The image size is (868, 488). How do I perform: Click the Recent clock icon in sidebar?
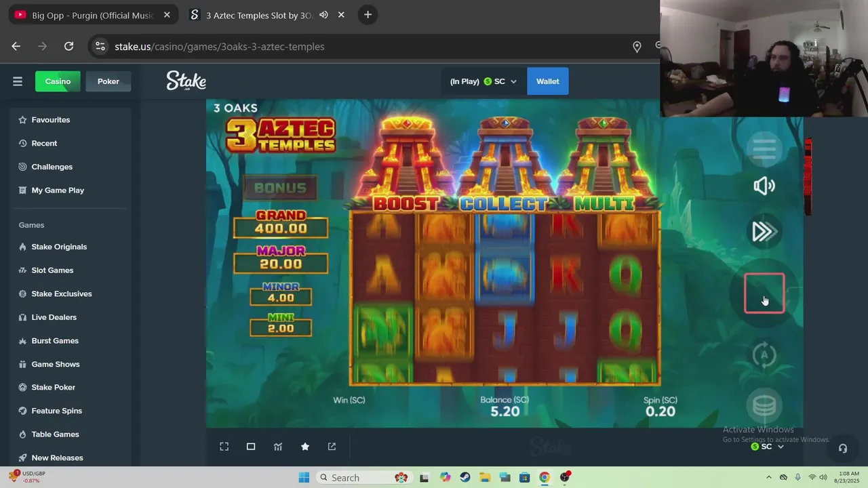click(x=23, y=143)
